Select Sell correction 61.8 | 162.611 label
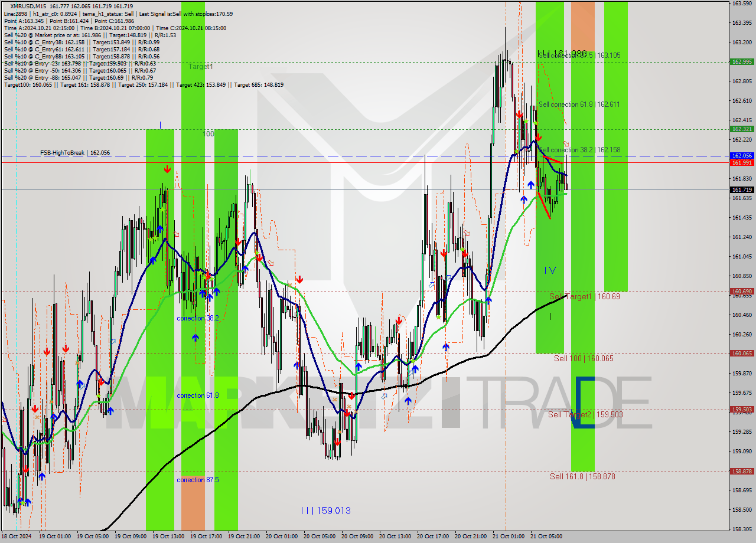This screenshot has height=543, width=756. tap(579, 104)
